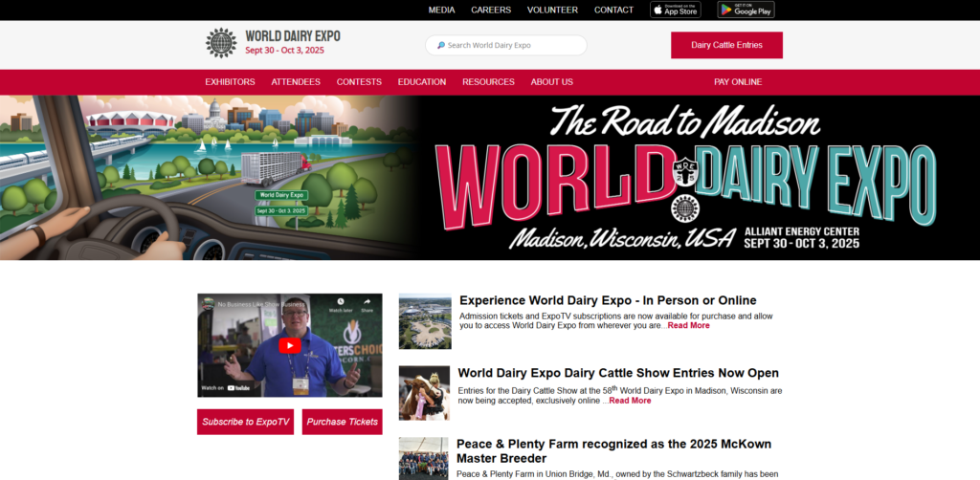Screen dimensions: 980x480
Task: Open Dairy Cattle Show Entries Now Open headline
Action: (618, 373)
